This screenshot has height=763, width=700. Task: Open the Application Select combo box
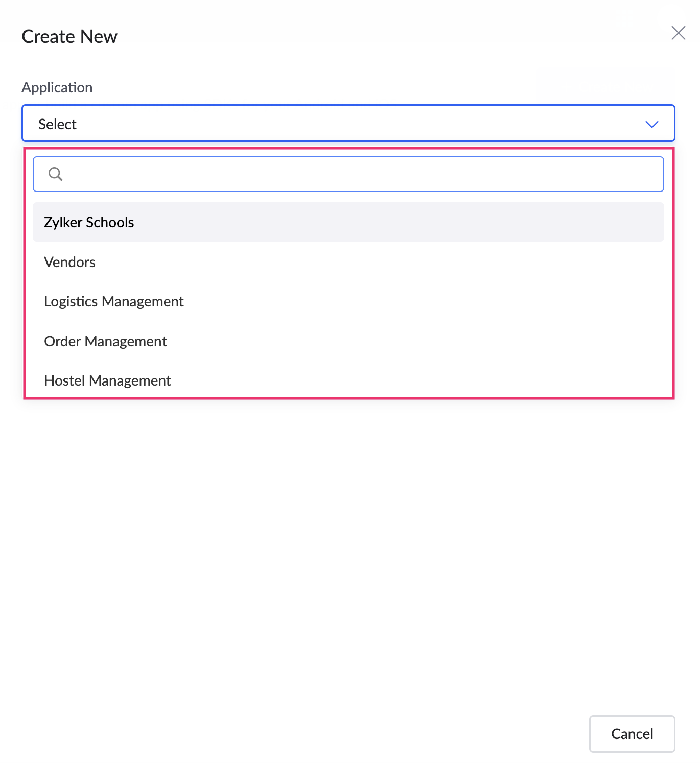[x=347, y=124]
